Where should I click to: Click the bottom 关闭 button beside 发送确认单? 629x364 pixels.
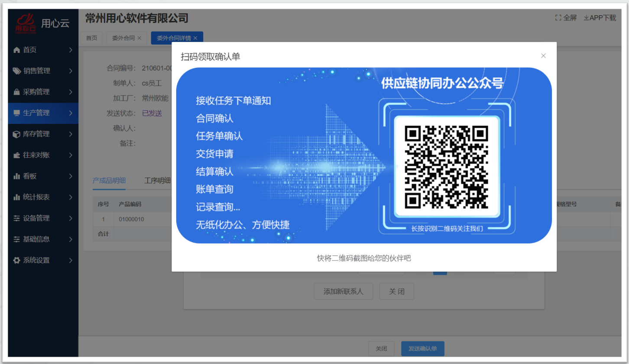(381, 348)
